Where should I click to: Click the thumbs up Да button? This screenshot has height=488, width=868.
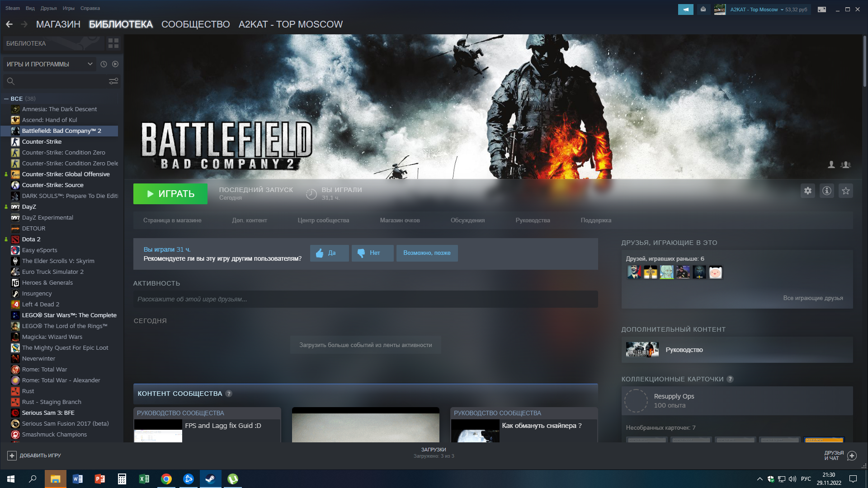coord(330,253)
